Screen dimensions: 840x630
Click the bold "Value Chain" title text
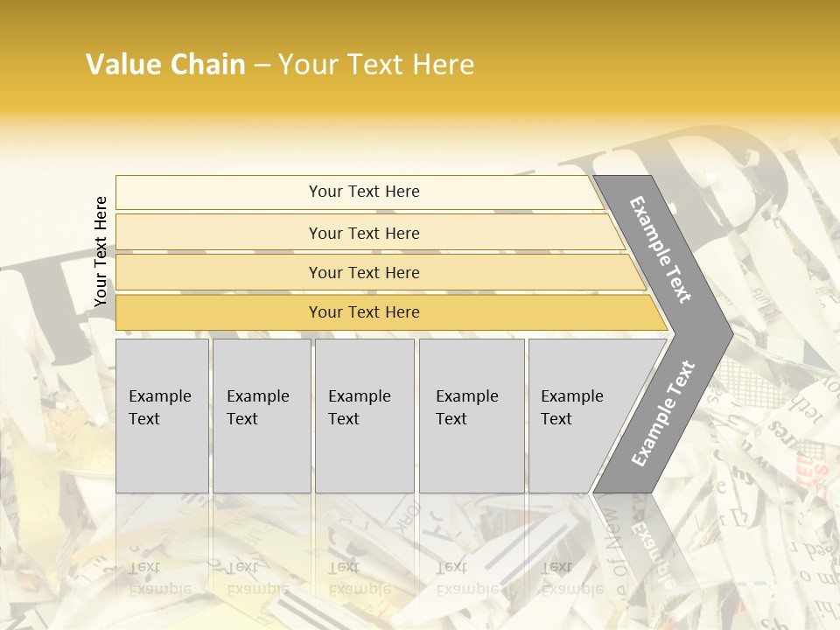click(165, 65)
